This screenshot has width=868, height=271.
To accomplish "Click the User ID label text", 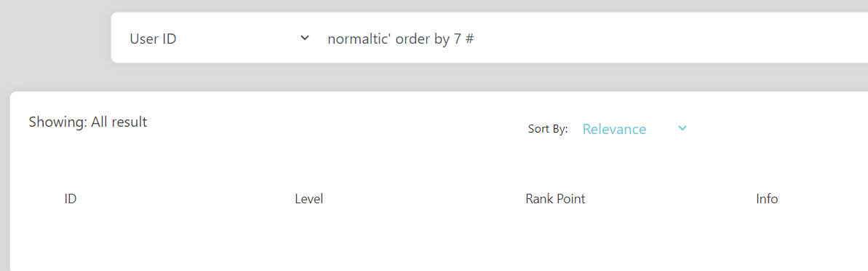I will [x=154, y=39].
